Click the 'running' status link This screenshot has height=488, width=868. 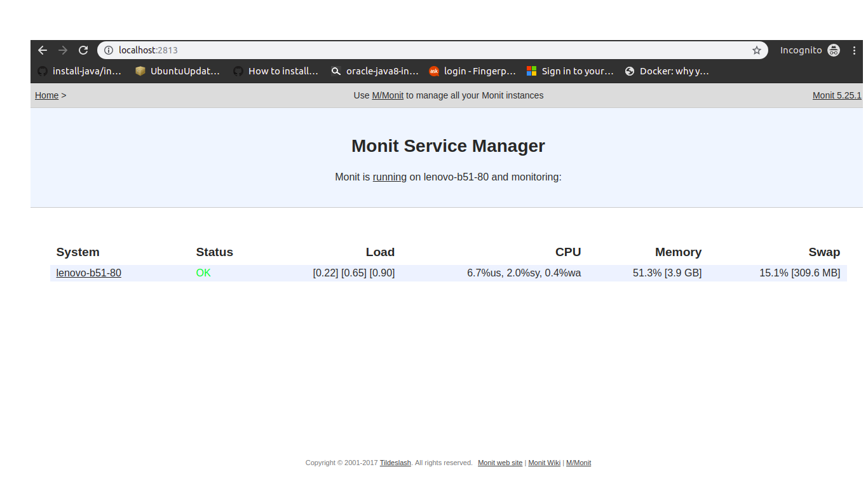pyautogui.click(x=390, y=177)
